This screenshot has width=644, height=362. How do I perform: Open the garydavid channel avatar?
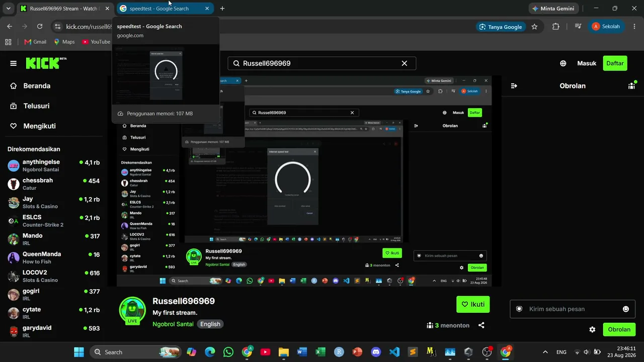14,331
